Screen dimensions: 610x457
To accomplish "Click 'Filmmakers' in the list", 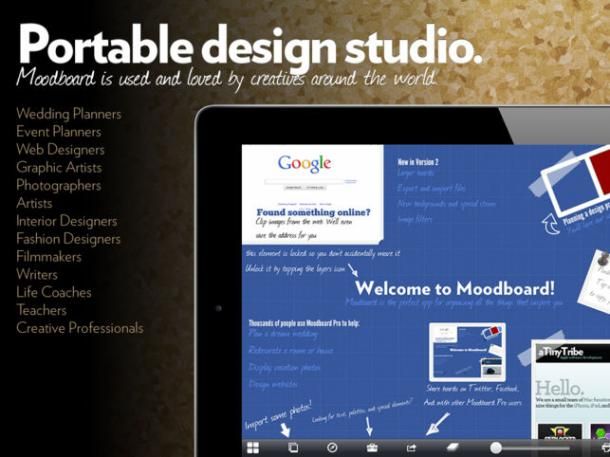I will click(x=49, y=257).
